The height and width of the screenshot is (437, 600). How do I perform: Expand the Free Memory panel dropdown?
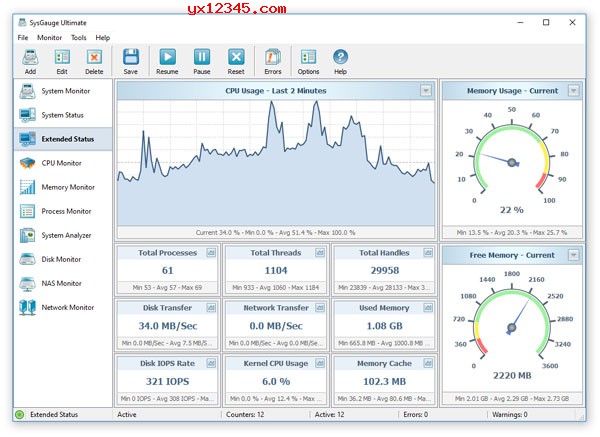point(573,255)
